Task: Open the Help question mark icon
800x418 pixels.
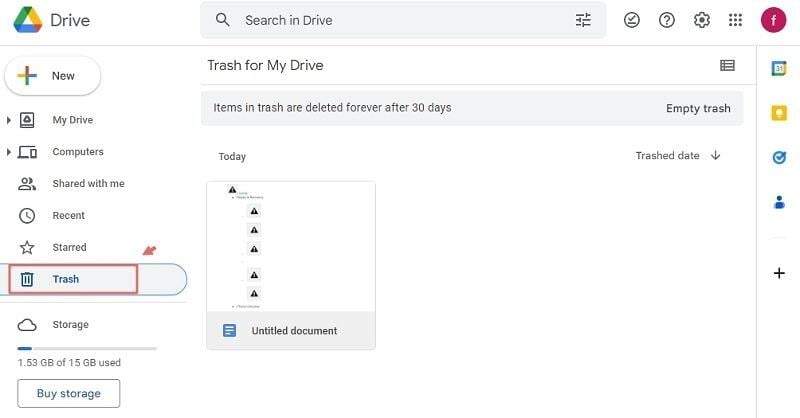Action: (667, 20)
